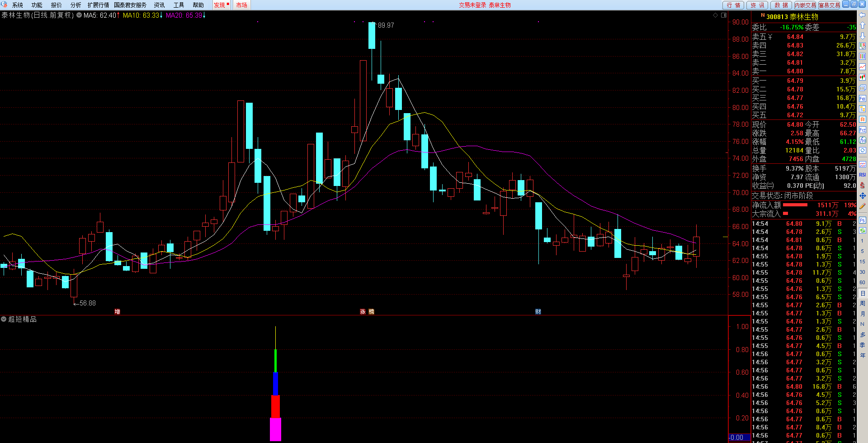Click the 财 marker on chart timeline

(x=538, y=311)
